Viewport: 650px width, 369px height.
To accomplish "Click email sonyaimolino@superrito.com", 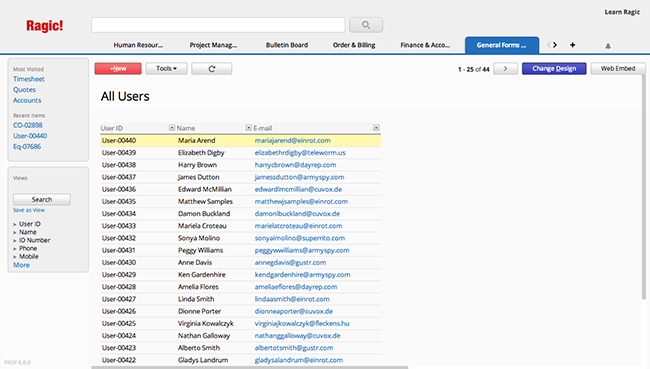I will pos(300,238).
